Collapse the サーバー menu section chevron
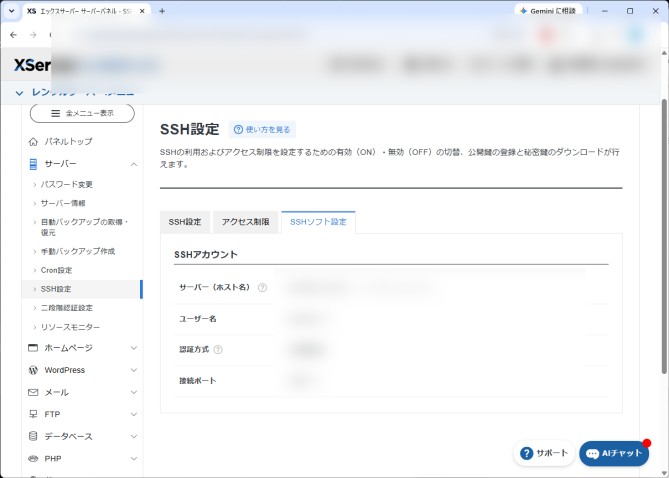 click(x=134, y=164)
